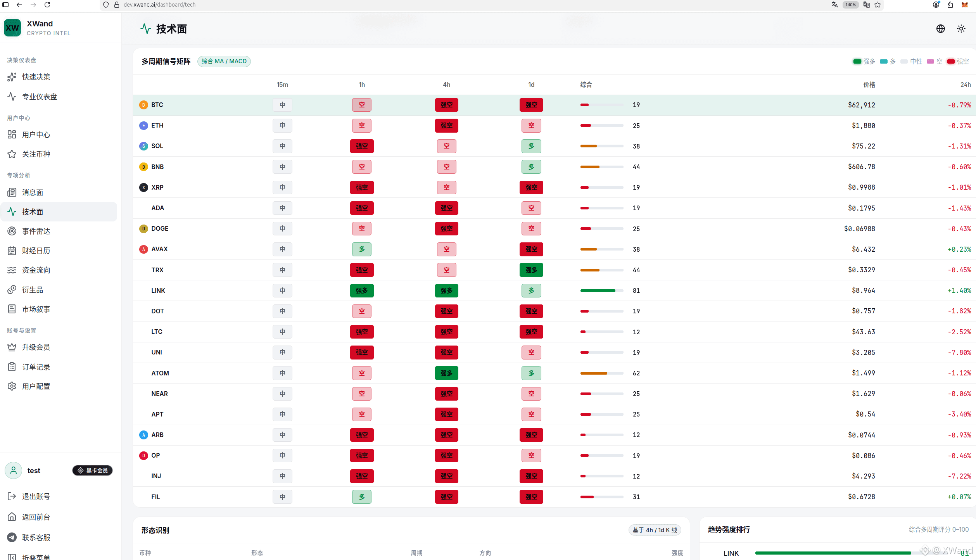The image size is (976, 560).
Task: Click the DOGE row name
Action: 160,228
